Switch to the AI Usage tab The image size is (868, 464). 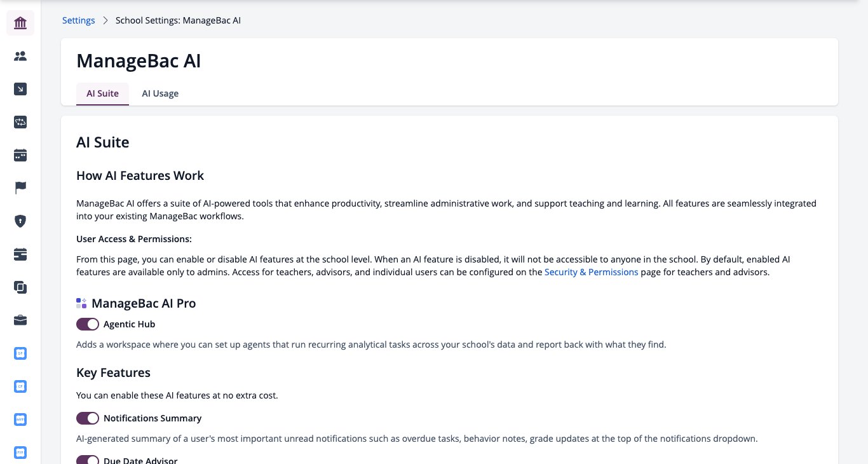click(160, 93)
